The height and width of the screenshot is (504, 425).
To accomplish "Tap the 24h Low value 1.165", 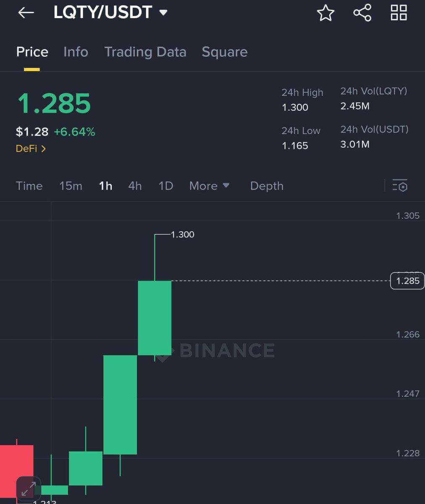I will tap(295, 146).
